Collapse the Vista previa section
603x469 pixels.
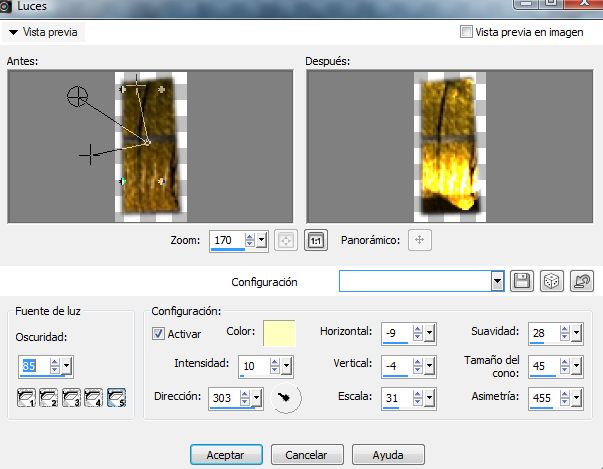(13, 32)
